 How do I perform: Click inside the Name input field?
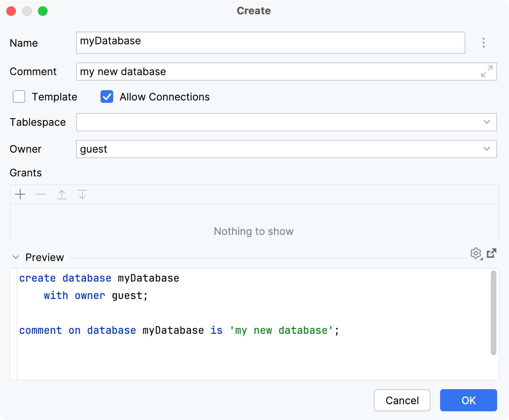pyautogui.click(x=237, y=43)
